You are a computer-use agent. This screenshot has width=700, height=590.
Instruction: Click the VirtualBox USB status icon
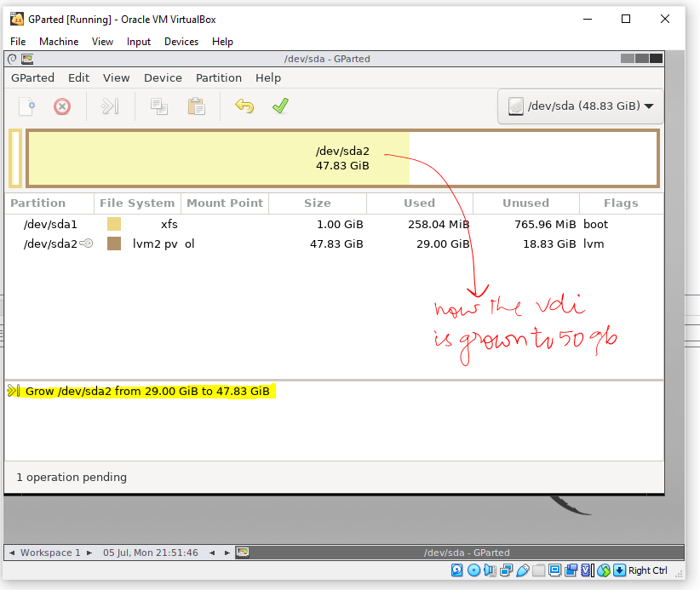click(522, 570)
